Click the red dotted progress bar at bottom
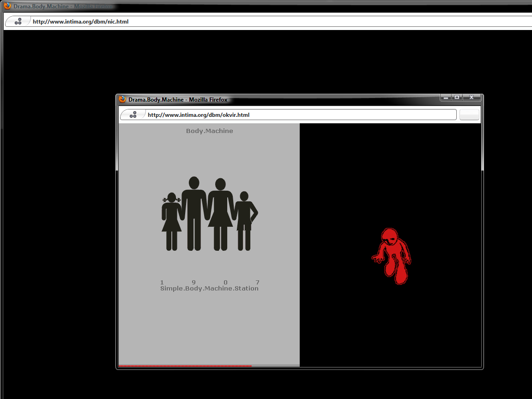532x399 pixels. 185,366
